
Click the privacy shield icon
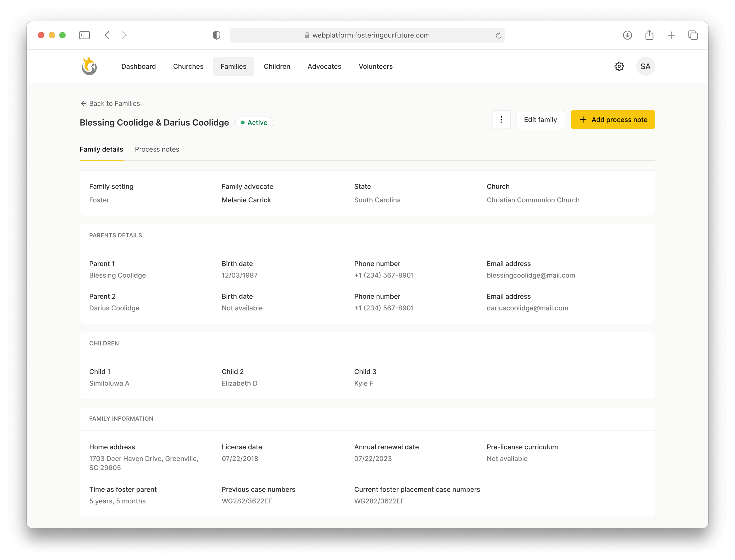pos(216,35)
